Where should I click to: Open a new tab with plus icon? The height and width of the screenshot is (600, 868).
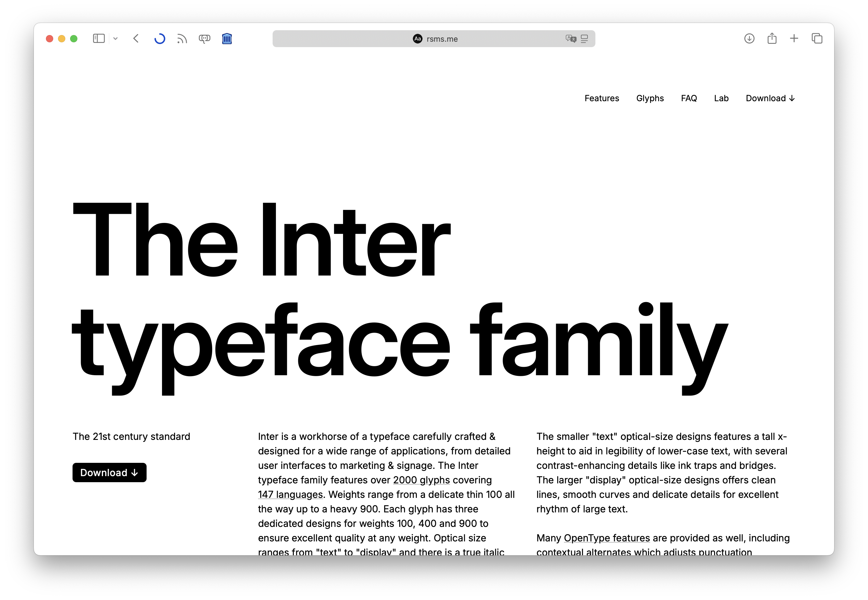794,38
